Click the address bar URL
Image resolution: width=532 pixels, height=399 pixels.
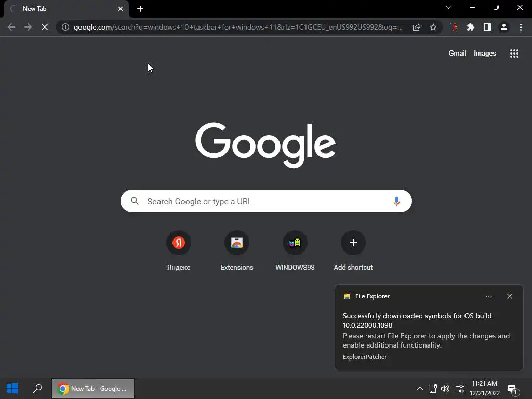coord(238,27)
